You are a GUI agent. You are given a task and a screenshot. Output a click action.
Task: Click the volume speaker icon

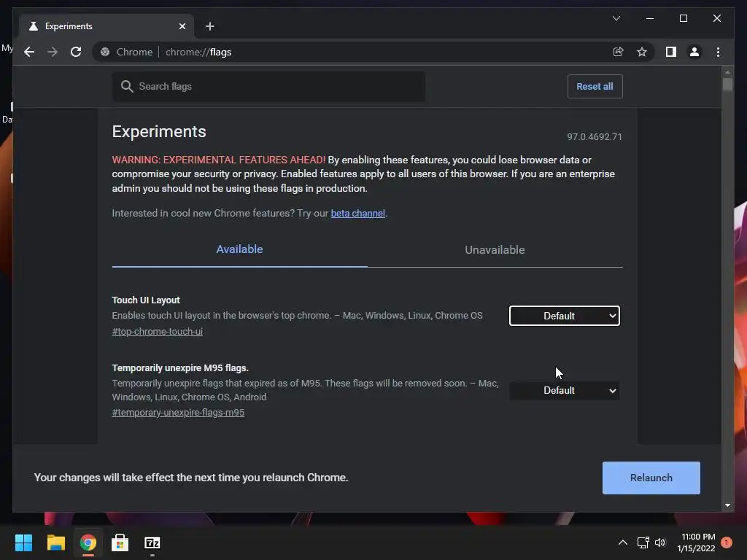click(660, 542)
